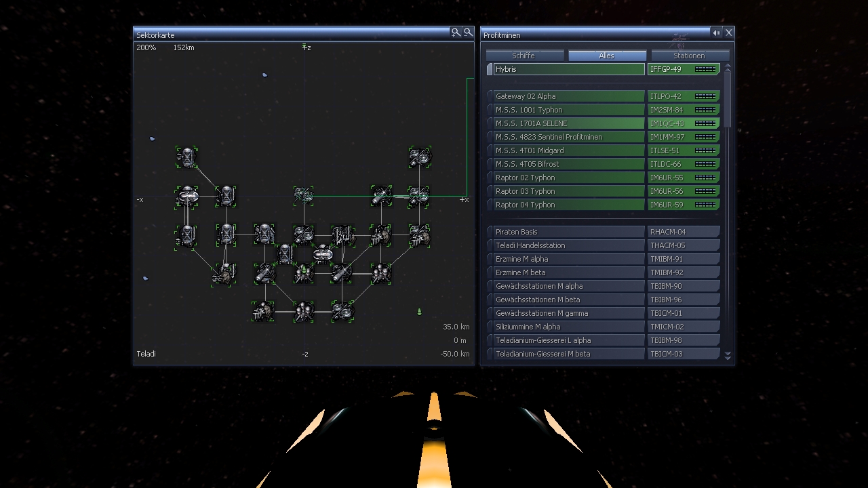Pick Raptor 03 Typhon from ship list

coord(568,191)
